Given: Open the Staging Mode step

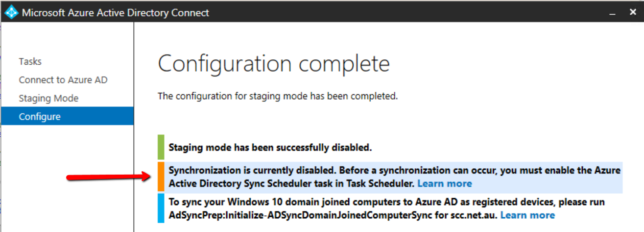Looking at the screenshot, I should pyautogui.click(x=48, y=99).
